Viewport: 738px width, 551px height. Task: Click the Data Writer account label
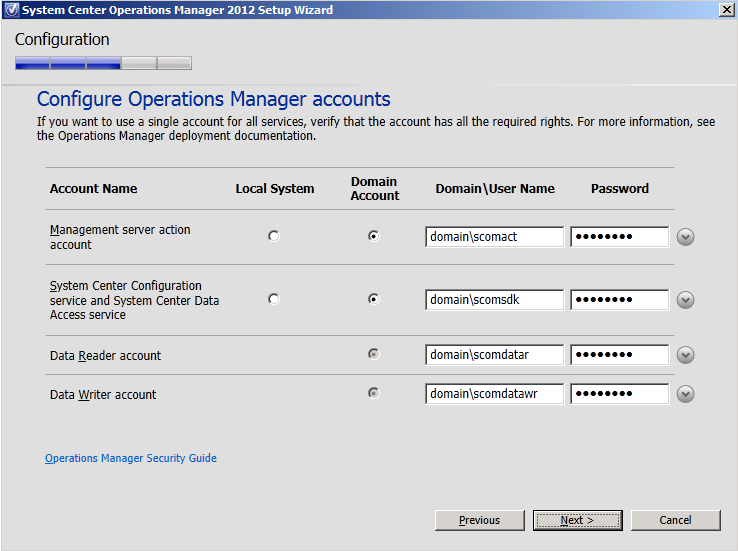(103, 395)
